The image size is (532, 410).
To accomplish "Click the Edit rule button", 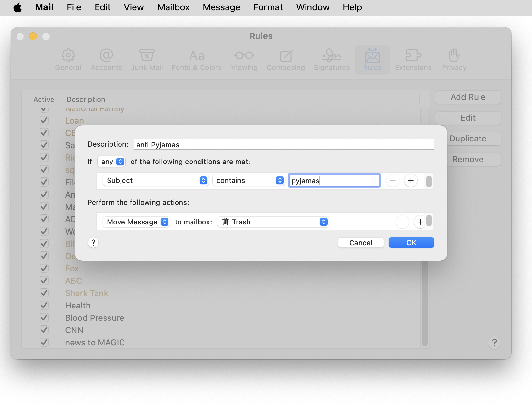I will [x=468, y=118].
